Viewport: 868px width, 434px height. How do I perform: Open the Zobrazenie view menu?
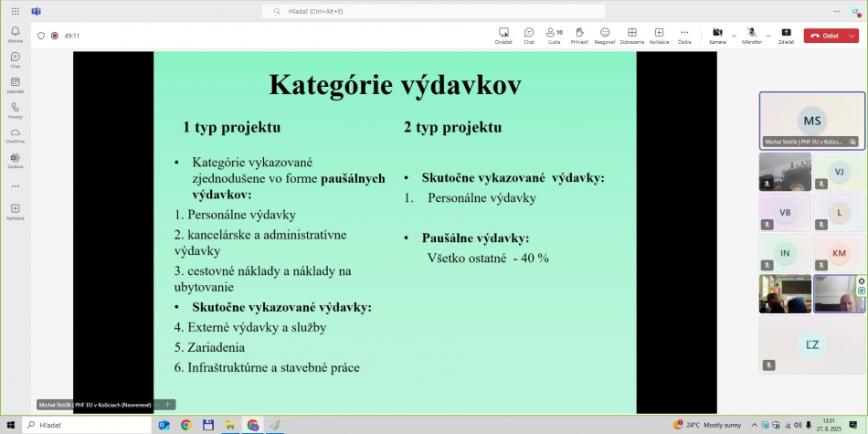point(631,36)
